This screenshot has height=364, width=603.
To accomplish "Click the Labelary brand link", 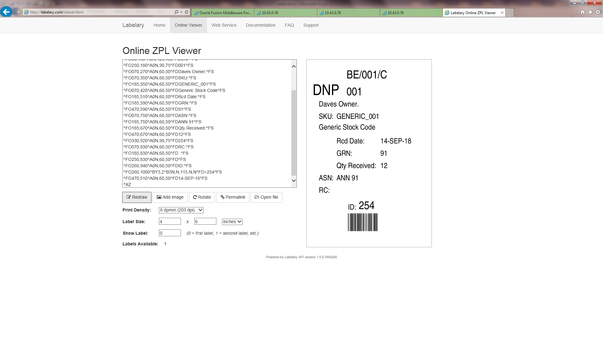I will pos(133,25).
